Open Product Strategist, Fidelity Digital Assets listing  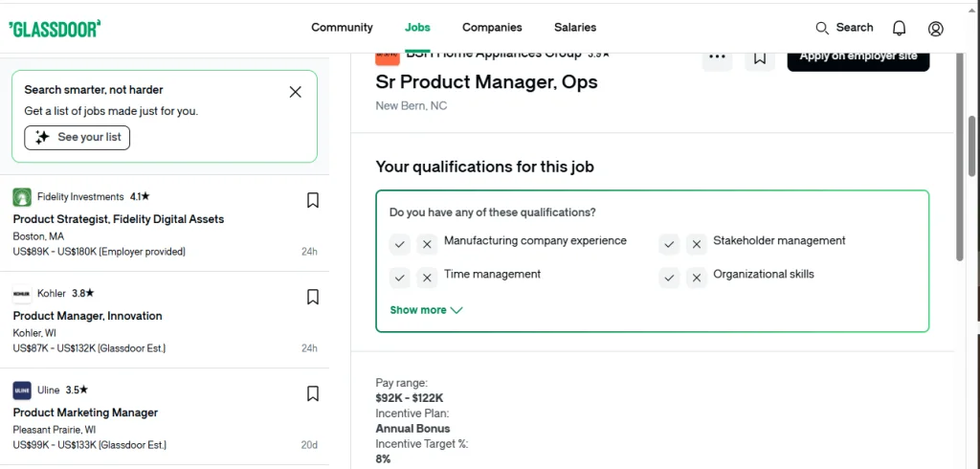118,219
